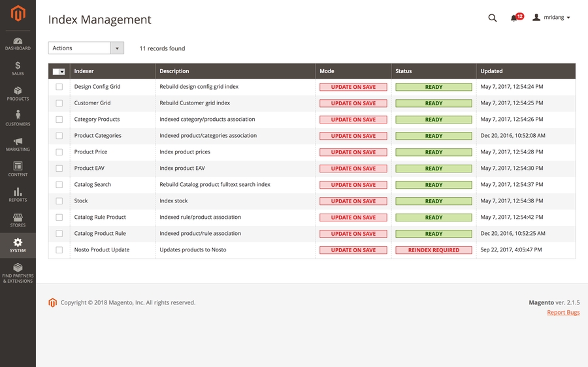This screenshot has height=367, width=588.
Task: Tick the Nosto Product Update checkbox
Action: [x=59, y=250]
